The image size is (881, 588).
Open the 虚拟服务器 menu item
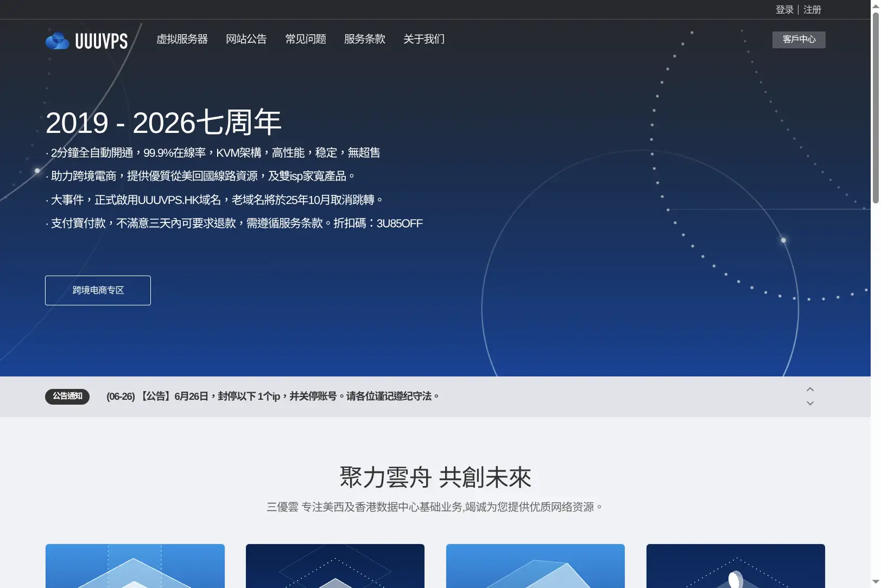point(182,39)
